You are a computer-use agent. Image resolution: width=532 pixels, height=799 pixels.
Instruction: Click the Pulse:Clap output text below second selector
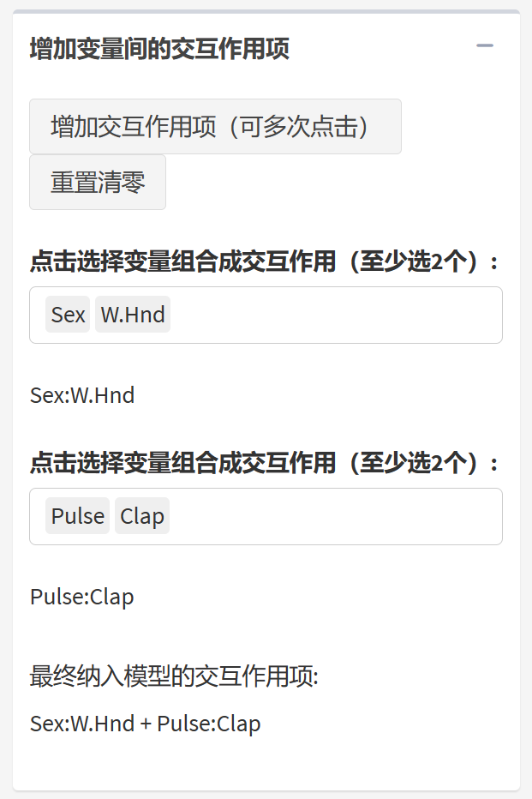pos(82,597)
